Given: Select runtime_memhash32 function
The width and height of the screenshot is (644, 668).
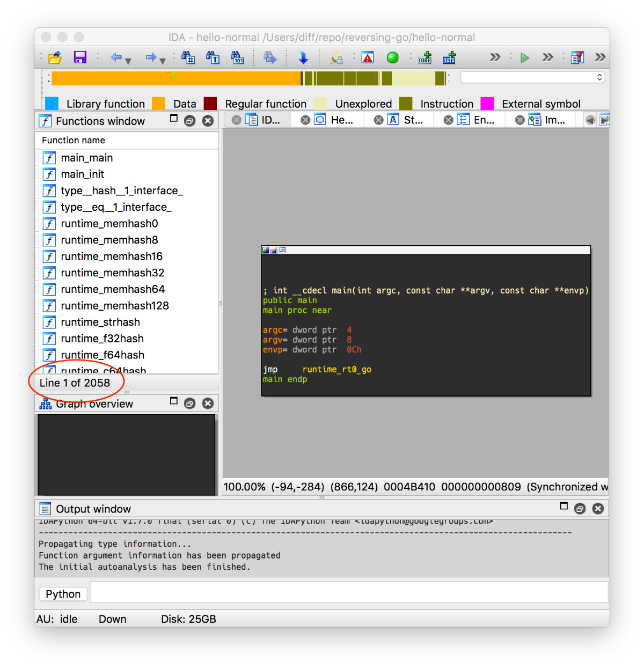Looking at the screenshot, I should 113,273.
